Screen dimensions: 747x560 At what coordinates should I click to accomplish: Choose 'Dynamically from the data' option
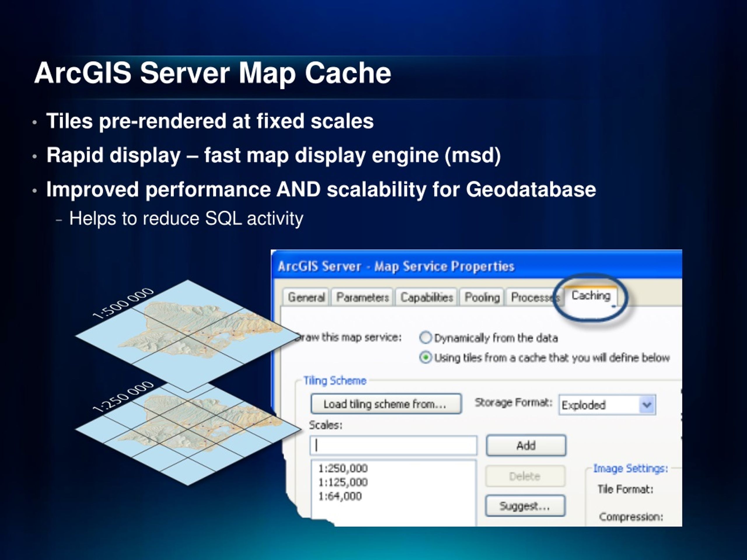click(x=488, y=338)
